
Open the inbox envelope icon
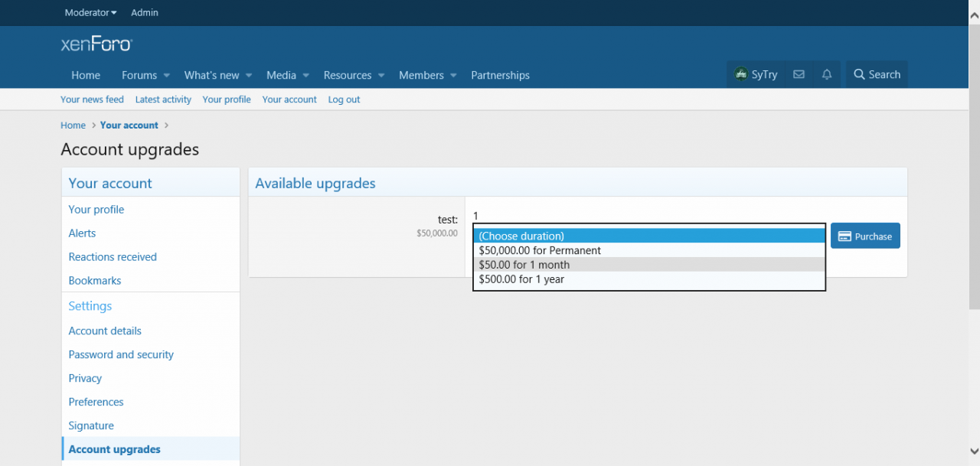[x=799, y=74]
